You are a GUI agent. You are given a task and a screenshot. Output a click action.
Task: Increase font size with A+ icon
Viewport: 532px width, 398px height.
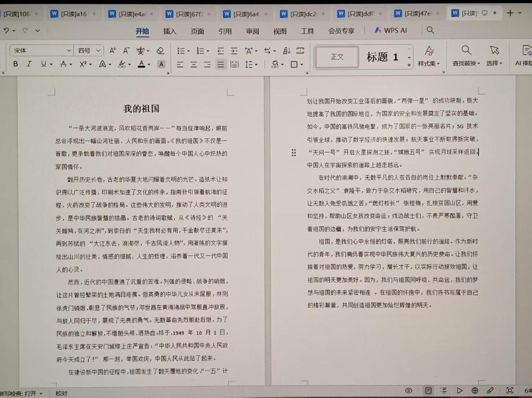[x=112, y=51]
